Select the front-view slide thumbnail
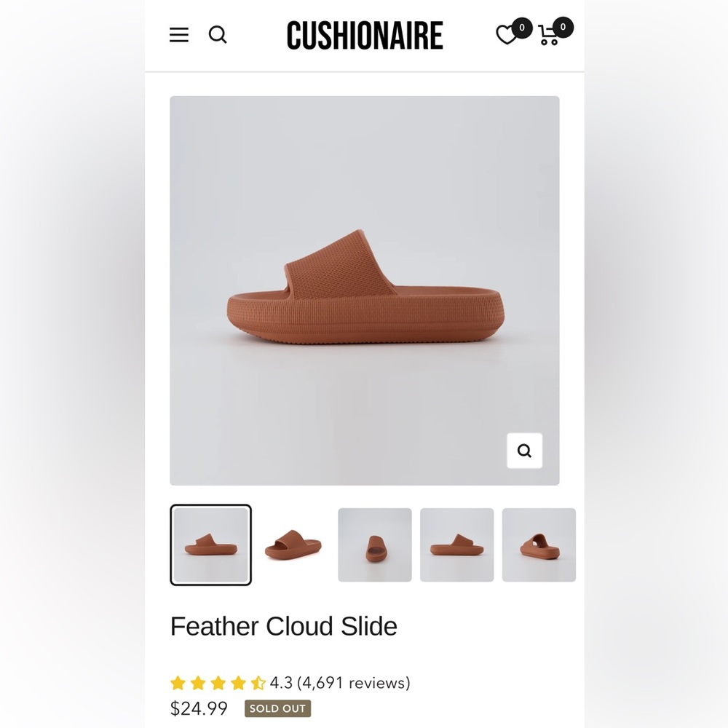Screen dimensions: 728x728 coord(375,545)
